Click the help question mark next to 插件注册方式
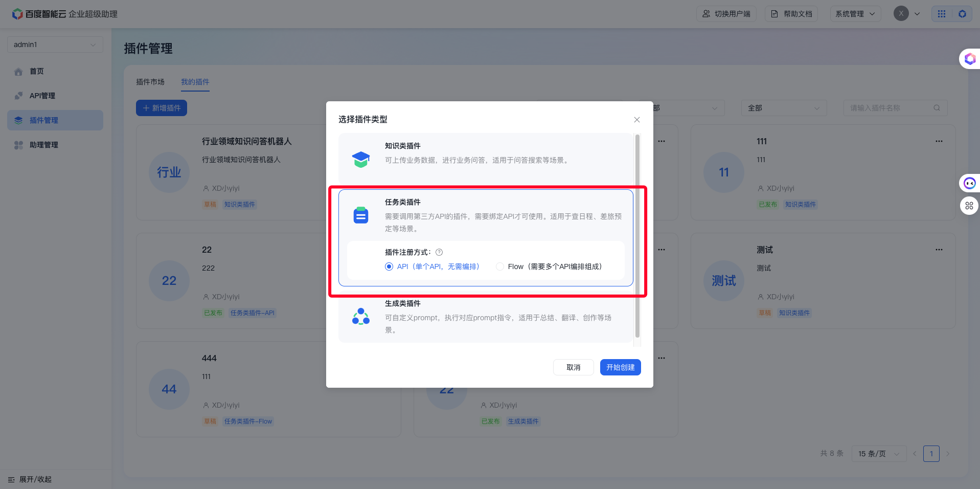 coord(439,252)
